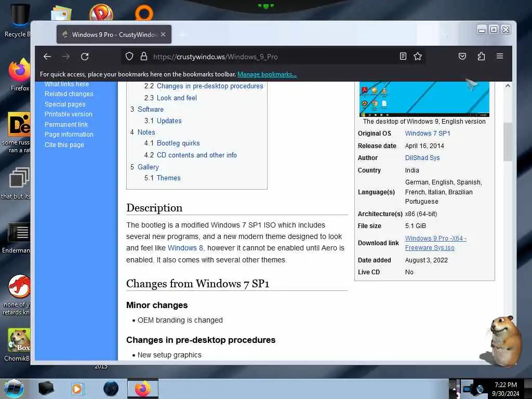The image size is (532, 399).
Task: Open the DilShad Sys author link
Action: (x=422, y=158)
